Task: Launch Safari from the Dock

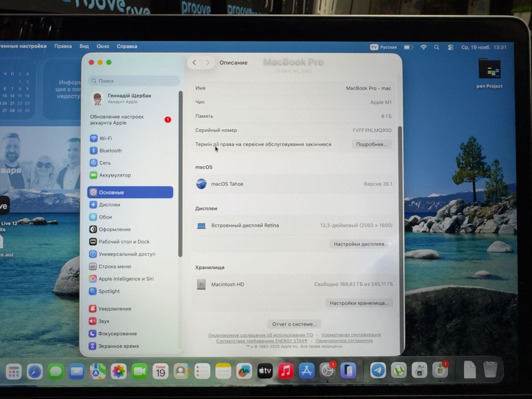Action: pos(35,372)
